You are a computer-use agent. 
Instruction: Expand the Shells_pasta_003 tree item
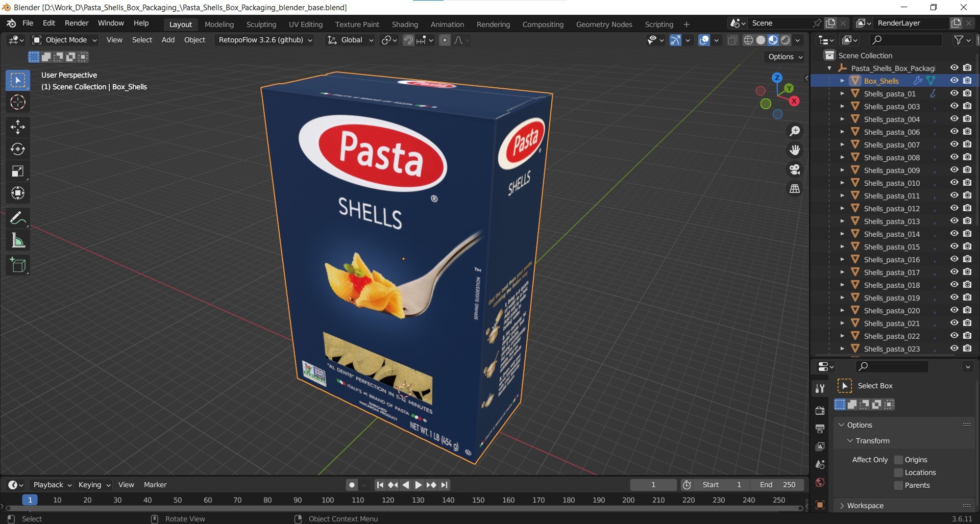[842, 107]
